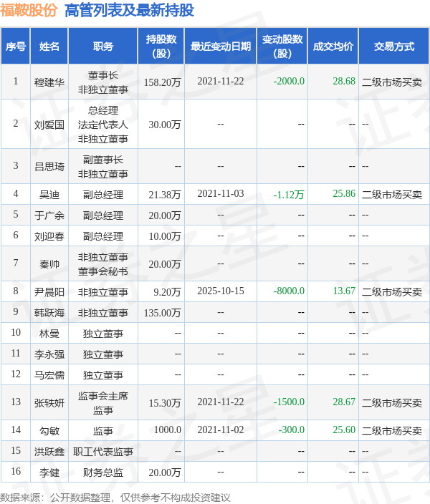This screenshot has width=430, height=504.
Task: Click the position 财务总监
Action: coord(103,472)
